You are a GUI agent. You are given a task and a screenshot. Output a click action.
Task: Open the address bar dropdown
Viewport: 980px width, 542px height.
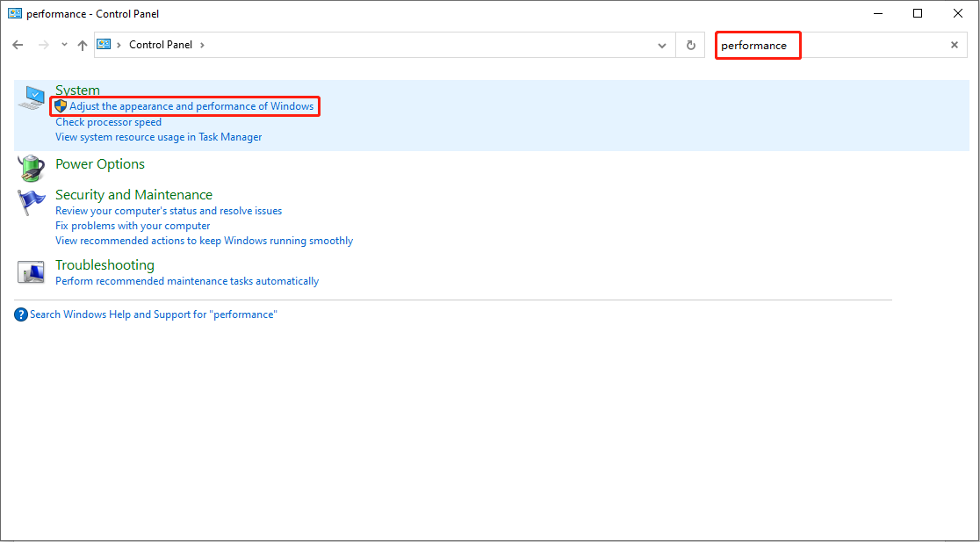point(662,45)
